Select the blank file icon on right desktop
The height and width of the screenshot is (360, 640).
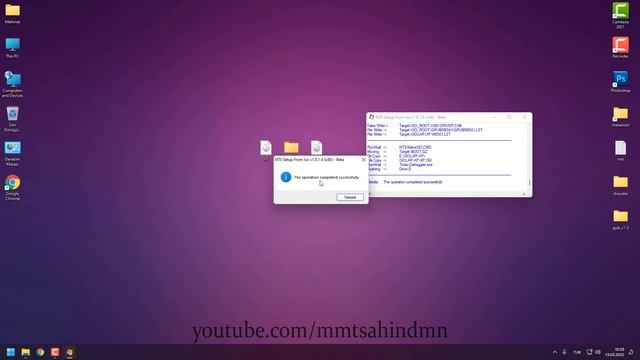click(620, 151)
